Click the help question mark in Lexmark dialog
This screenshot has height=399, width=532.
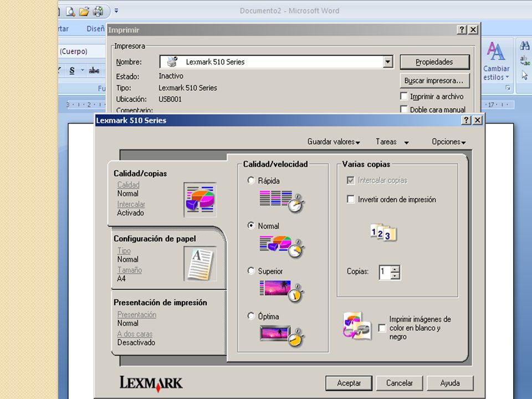click(x=466, y=120)
